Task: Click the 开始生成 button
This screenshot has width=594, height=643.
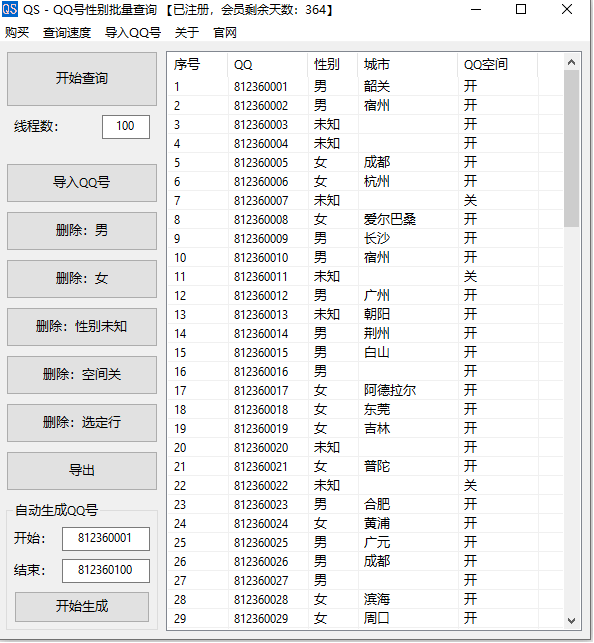Action: [x=82, y=607]
